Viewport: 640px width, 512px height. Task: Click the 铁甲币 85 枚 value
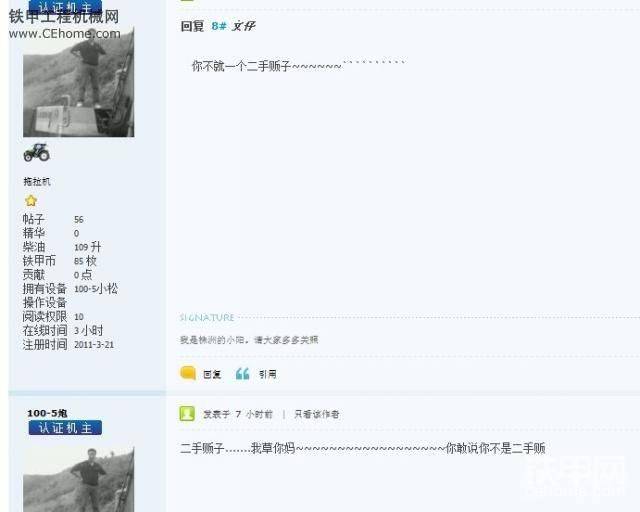[x=85, y=261]
